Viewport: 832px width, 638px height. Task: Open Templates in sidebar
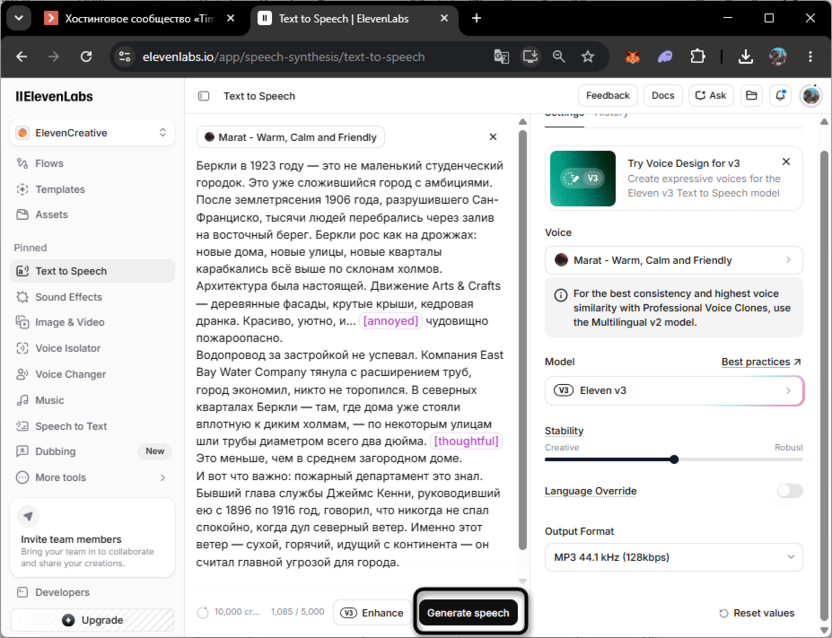(x=92, y=189)
